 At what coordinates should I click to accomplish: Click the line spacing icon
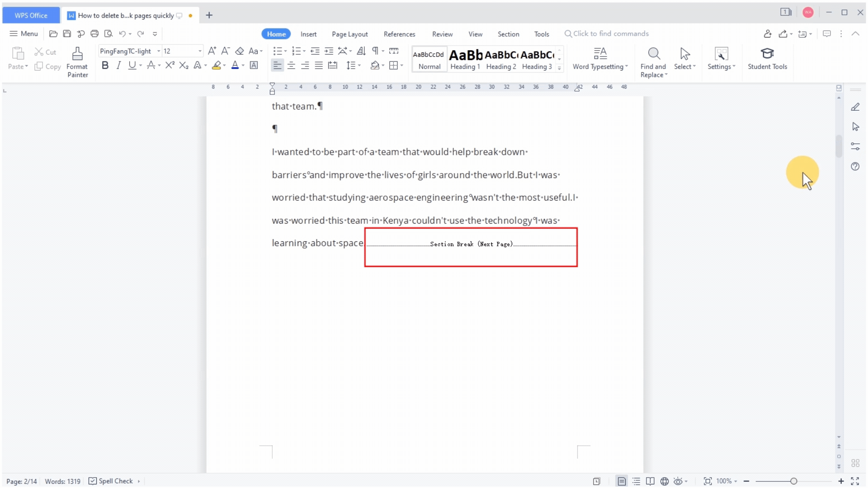(x=351, y=66)
